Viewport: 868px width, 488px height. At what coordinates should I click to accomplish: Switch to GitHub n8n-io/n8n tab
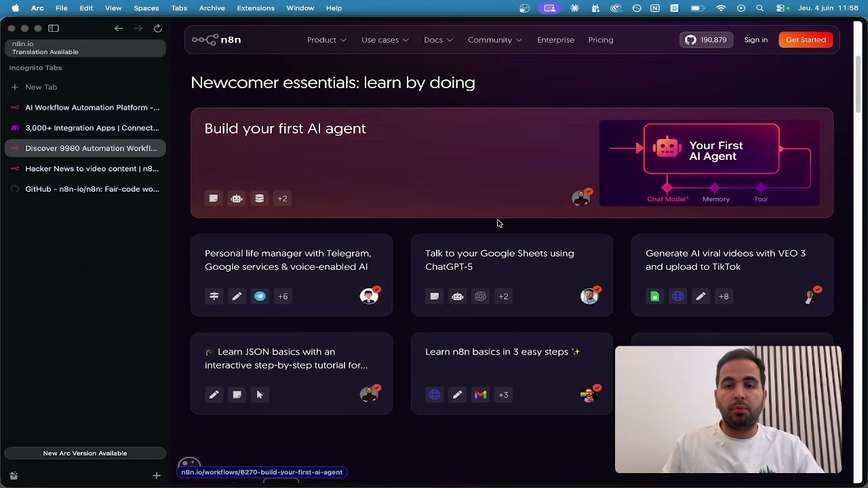(x=85, y=189)
